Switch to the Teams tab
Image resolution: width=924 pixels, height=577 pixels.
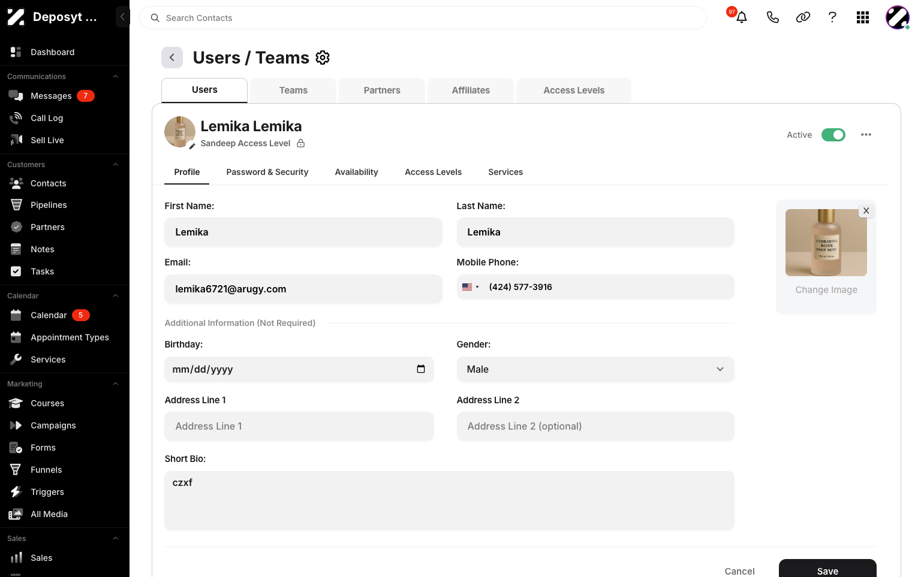point(293,90)
